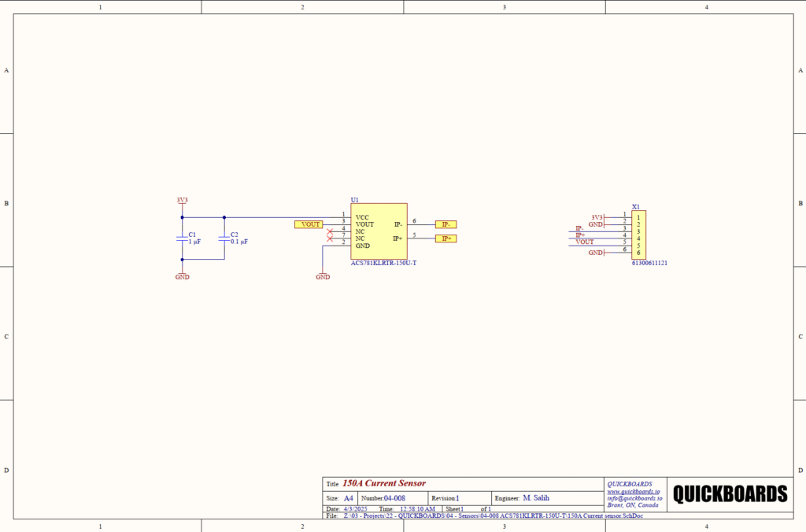
Task: Select the C2 0.1 µF capacitor symbol
Action: click(224, 238)
